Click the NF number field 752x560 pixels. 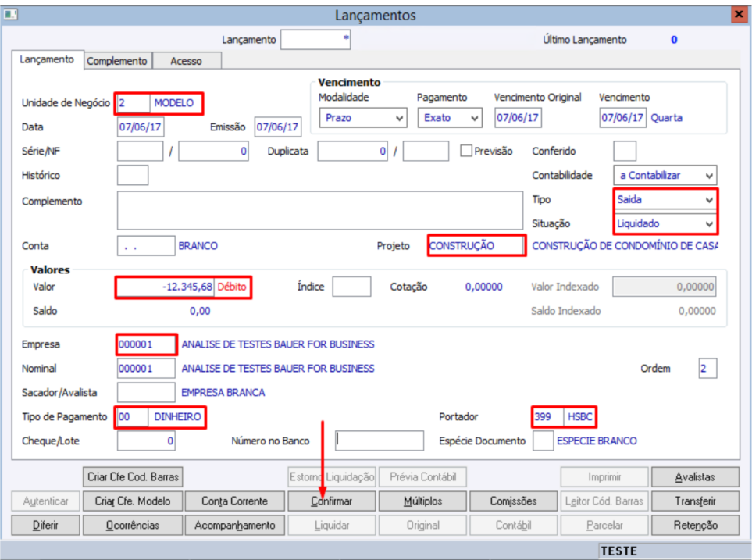tap(213, 152)
